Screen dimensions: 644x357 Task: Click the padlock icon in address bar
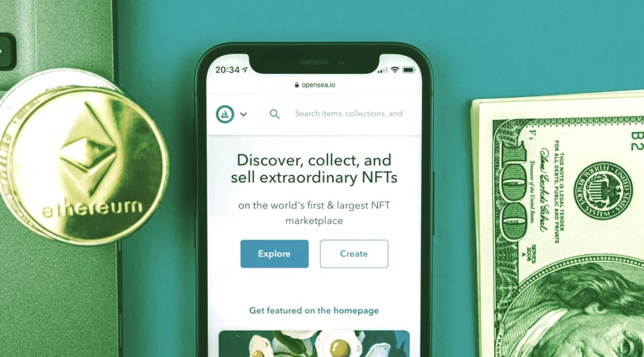(296, 85)
